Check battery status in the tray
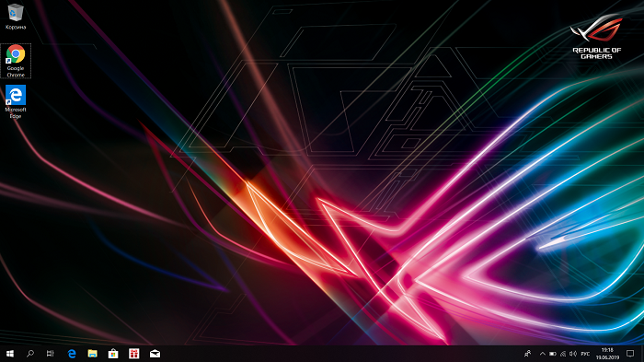Viewport: 644px width, 362px height. (553, 354)
